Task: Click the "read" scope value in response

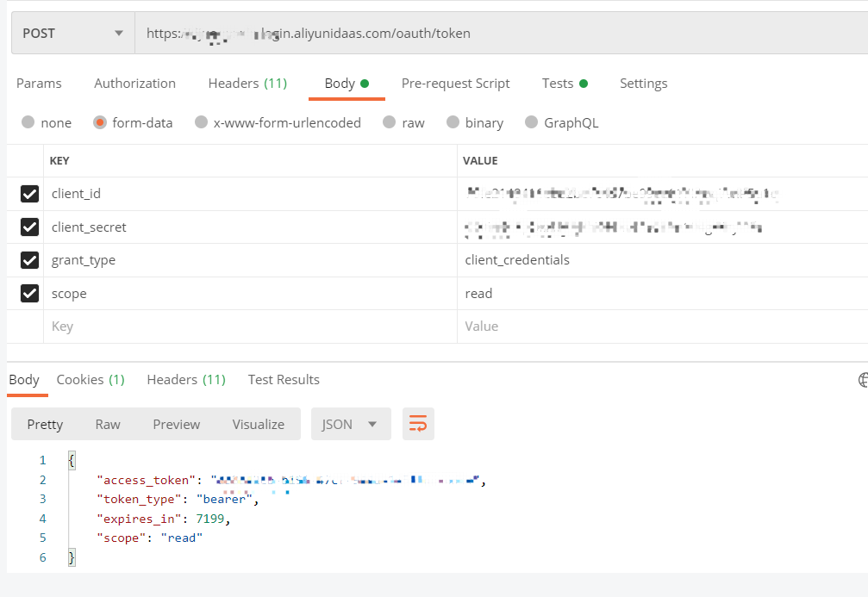Action: point(182,538)
